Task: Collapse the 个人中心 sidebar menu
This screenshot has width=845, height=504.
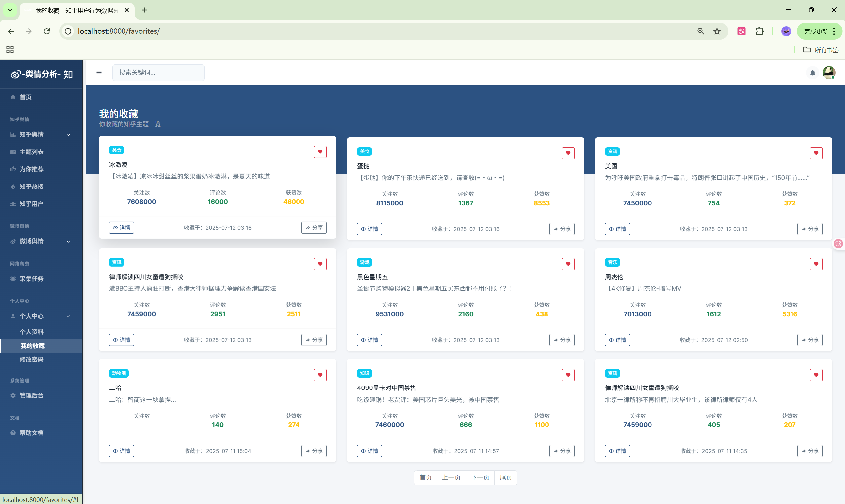Action: 41,316
